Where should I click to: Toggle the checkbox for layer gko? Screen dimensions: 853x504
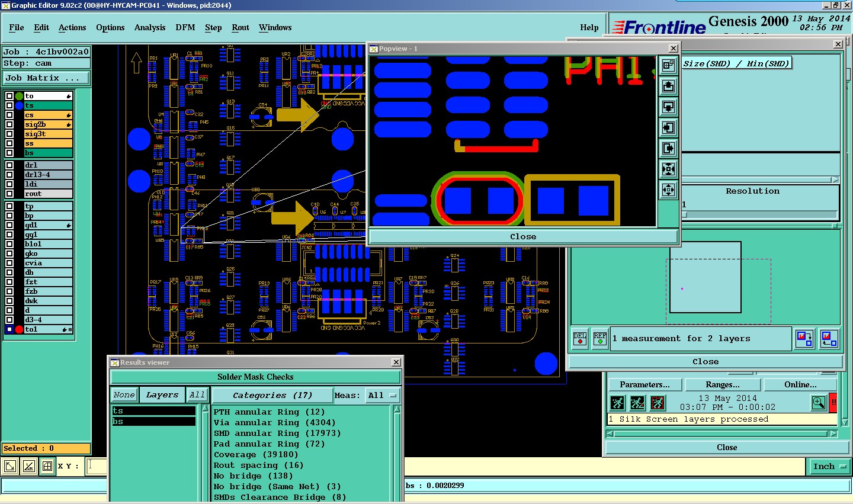click(9, 253)
